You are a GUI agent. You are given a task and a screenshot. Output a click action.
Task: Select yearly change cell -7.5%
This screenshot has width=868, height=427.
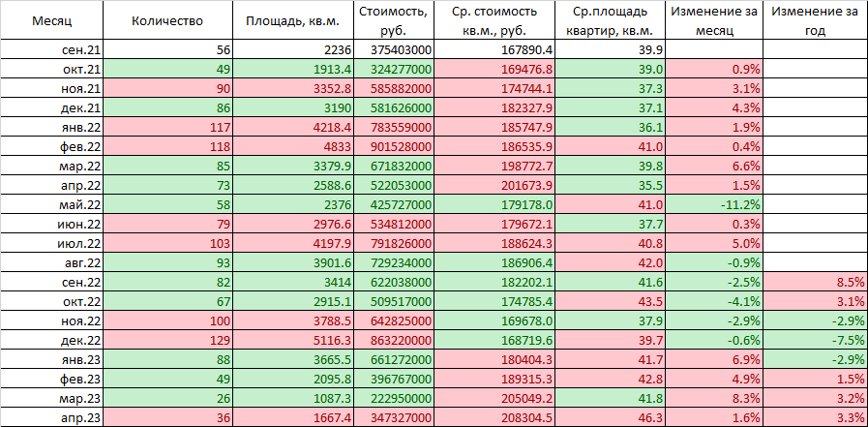tap(815, 341)
